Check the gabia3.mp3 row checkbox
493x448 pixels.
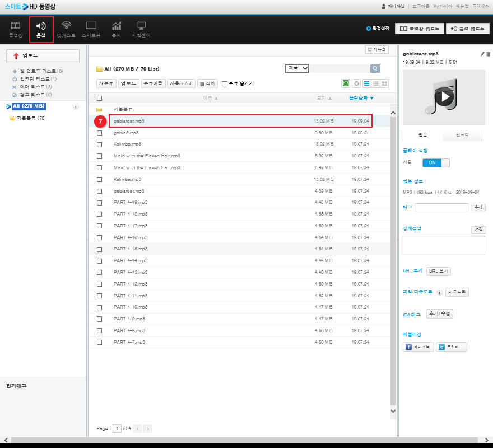99,133
